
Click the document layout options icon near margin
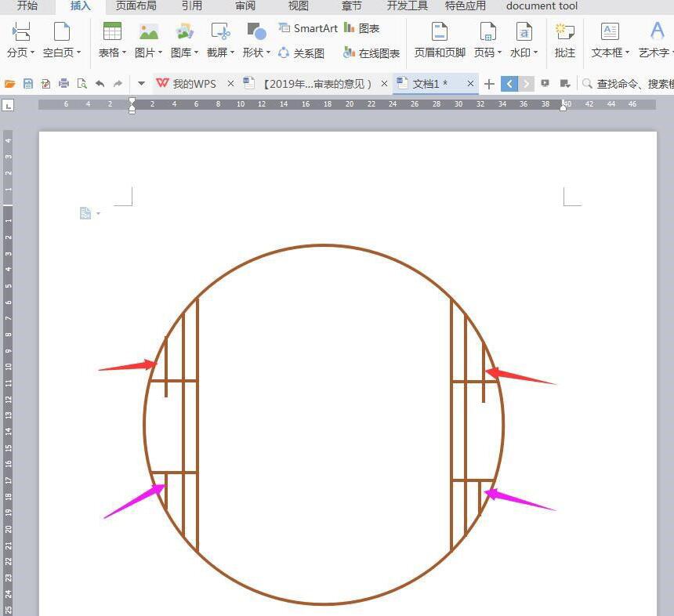pos(85,213)
